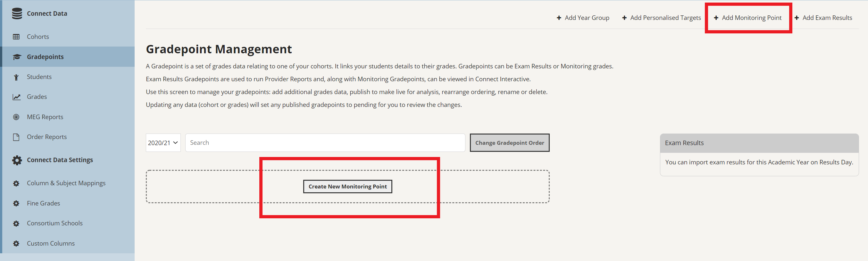Viewport: 868px width, 261px height.
Task: Click the Fine Grades gear icon
Action: pos(16,203)
